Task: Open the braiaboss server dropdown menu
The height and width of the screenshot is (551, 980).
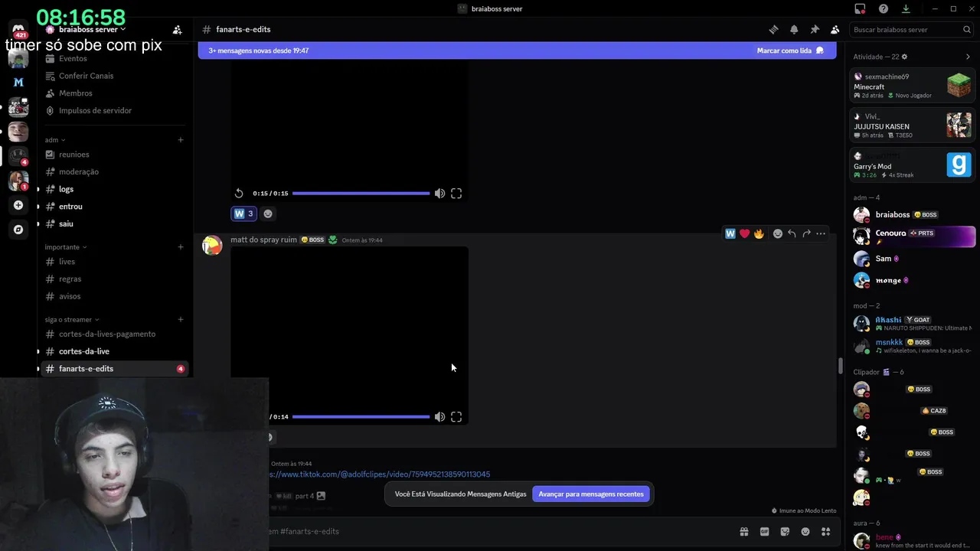Action: (x=93, y=29)
